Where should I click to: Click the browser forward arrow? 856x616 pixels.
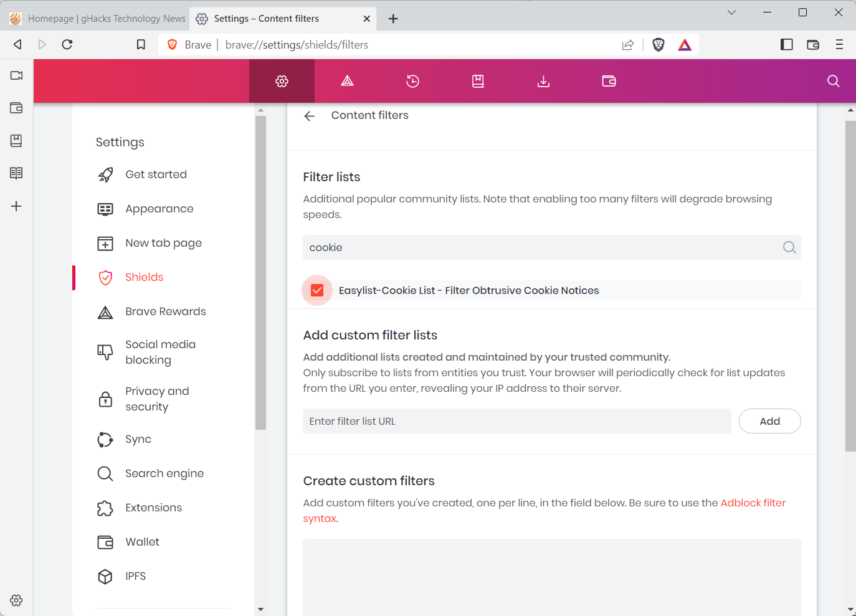click(x=42, y=44)
